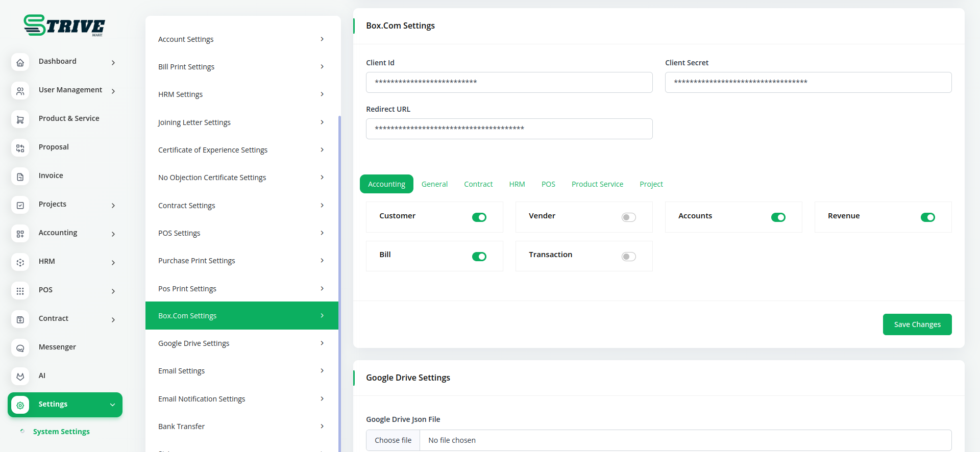
Task: Click the Settings gear icon
Action: click(20, 405)
